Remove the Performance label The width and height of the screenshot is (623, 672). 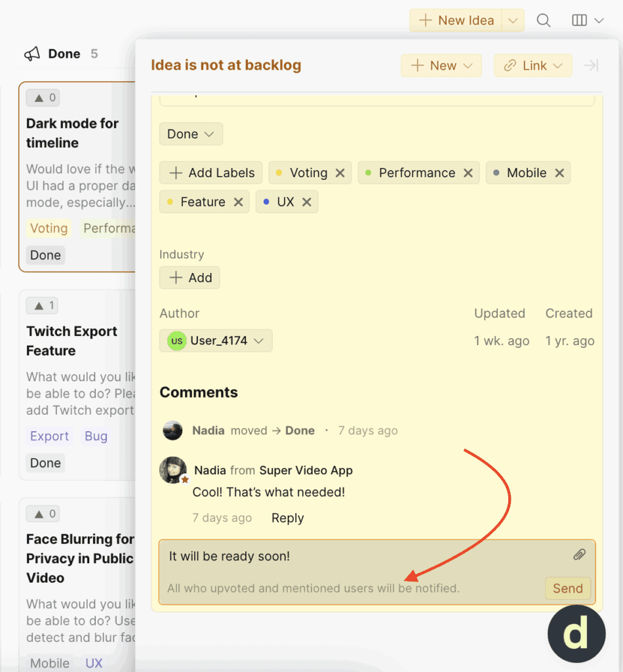point(468,173)
